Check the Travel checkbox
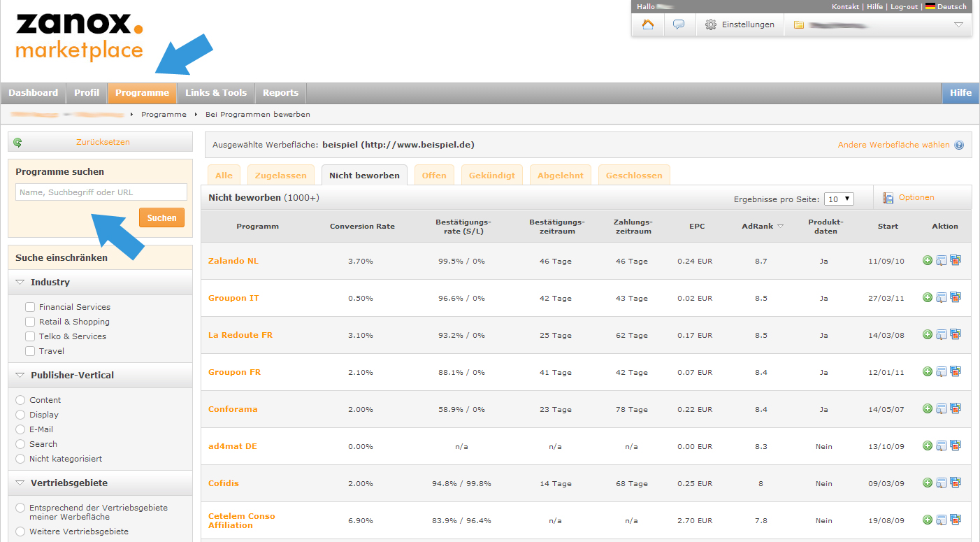The width and height of the screenshot is (980, 542). (30, 350)
